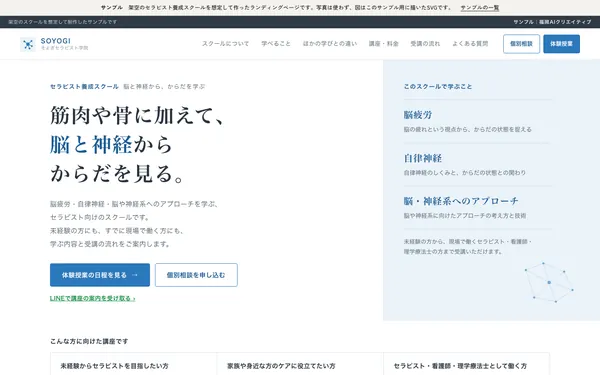Open the サンプルの一覧 link in top banner
This screenshot has width=600, height=375.
click(x=479, y=8)
